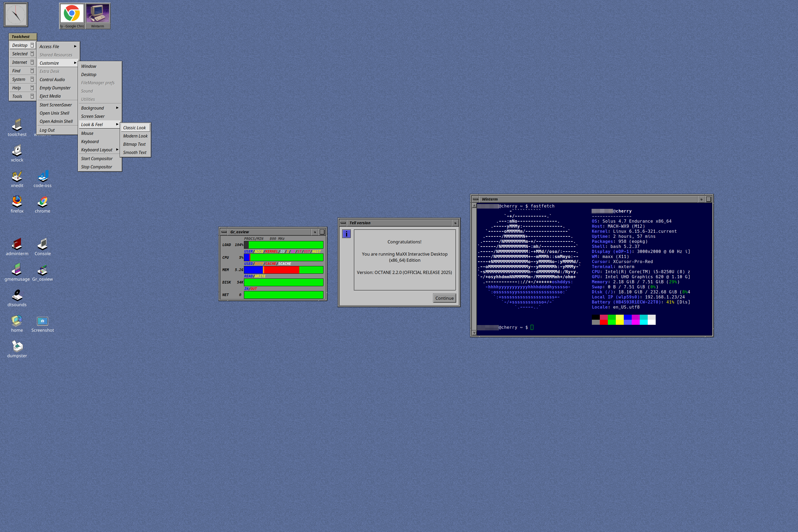Screen dimensions: 798x532
Task: Choose Bitmap Text option
Action: 135,144
